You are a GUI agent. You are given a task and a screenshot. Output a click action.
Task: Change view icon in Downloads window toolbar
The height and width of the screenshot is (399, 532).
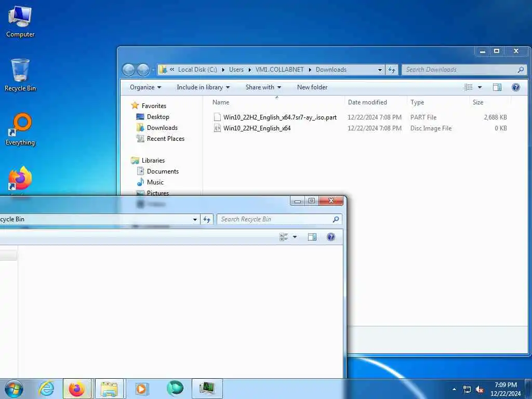point(469,87)
